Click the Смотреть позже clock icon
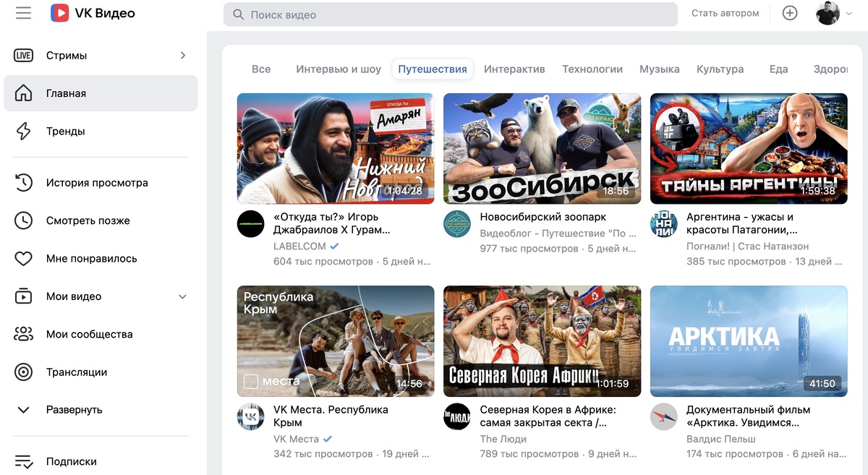 [x=24, y=221]
